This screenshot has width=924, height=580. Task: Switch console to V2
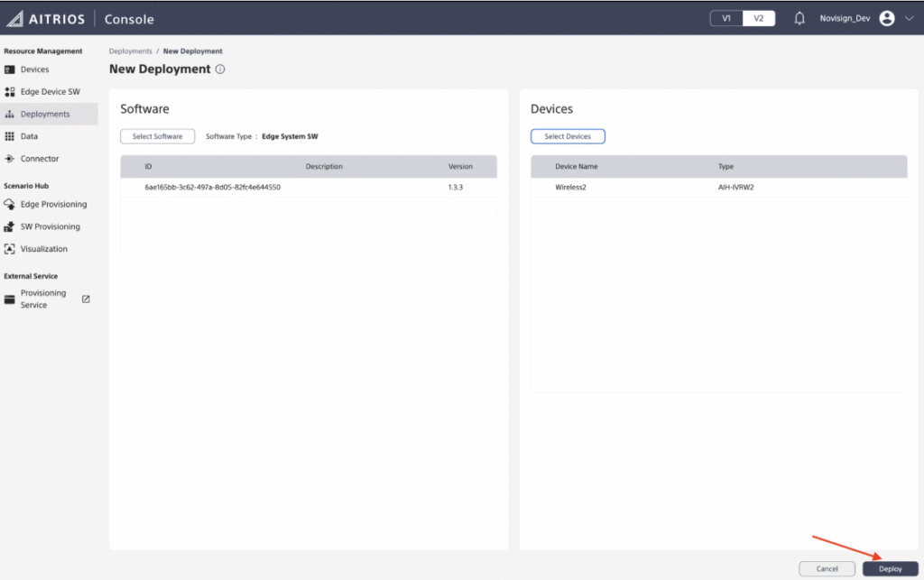pyautogui.click(x=759, y=19)
